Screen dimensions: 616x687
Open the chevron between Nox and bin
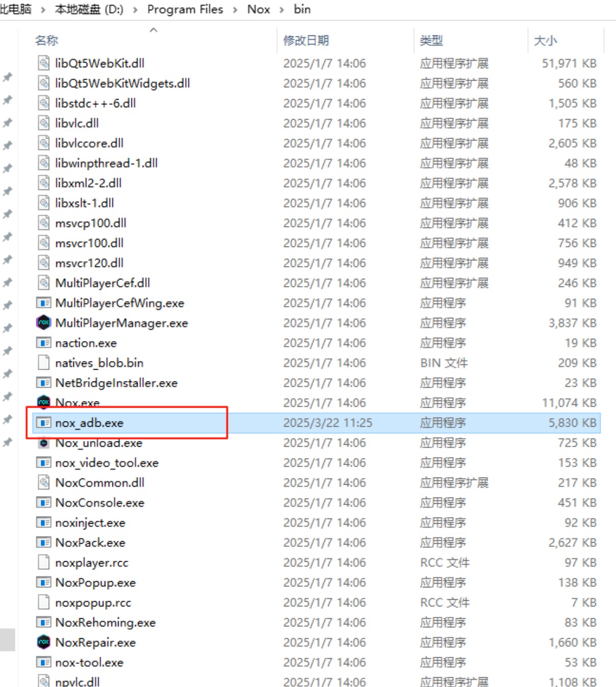tap(282, 10)
